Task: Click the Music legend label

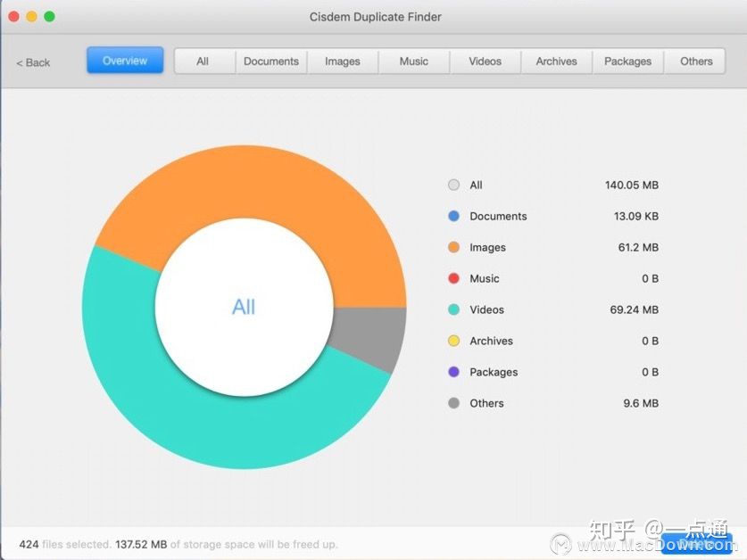Action: (485, 278)
